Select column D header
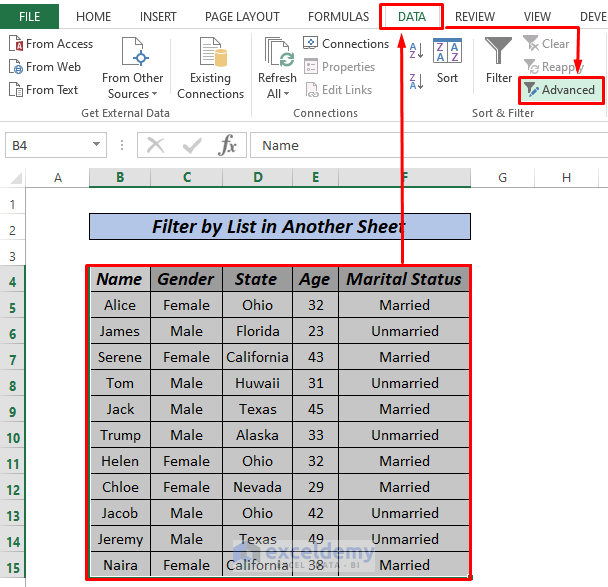This screenshot has width=608, height=587. tap(257, 178)
